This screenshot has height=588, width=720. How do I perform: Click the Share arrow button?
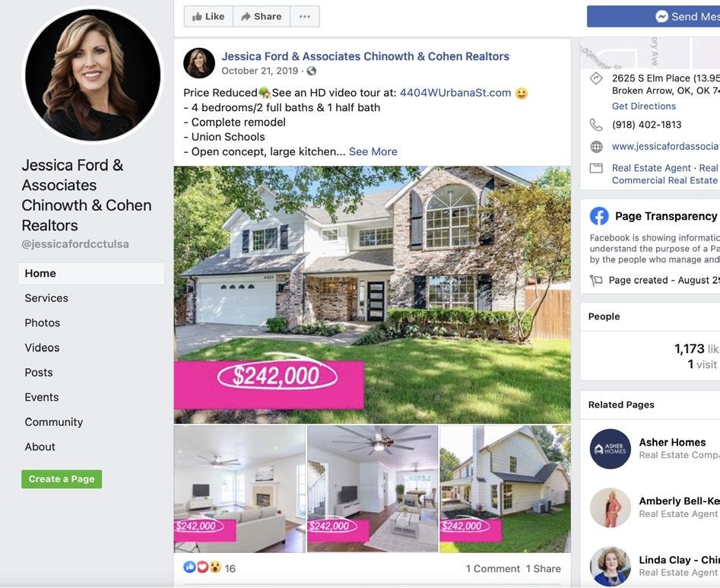point(262,17)
